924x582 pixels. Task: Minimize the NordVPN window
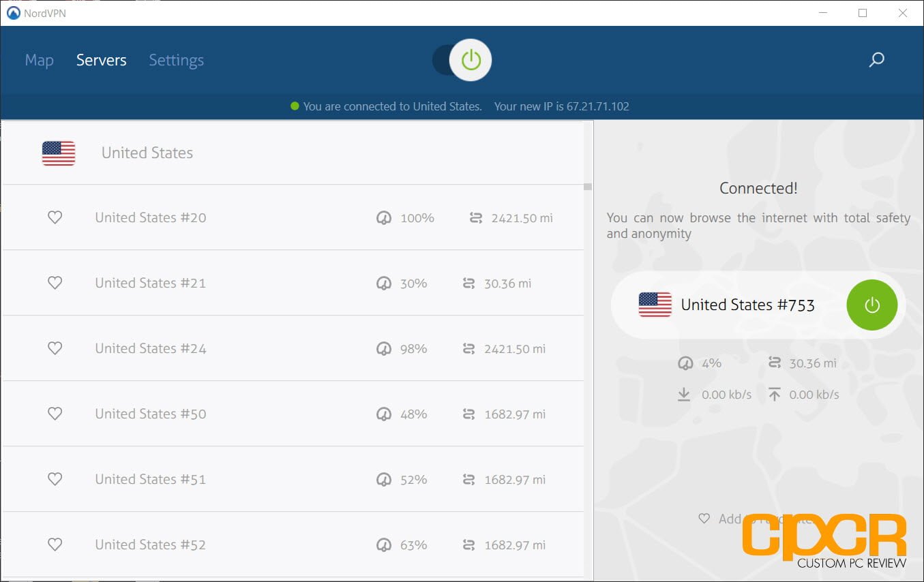(823, 13)
